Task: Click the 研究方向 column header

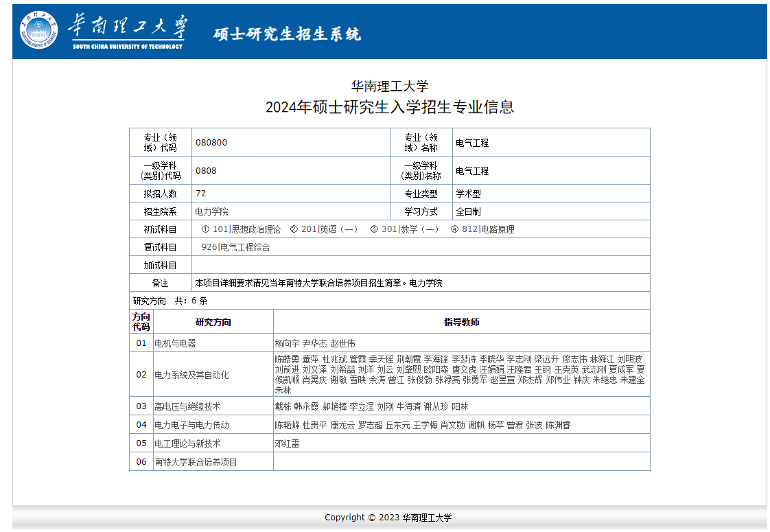Action: (x=213, y=322)
